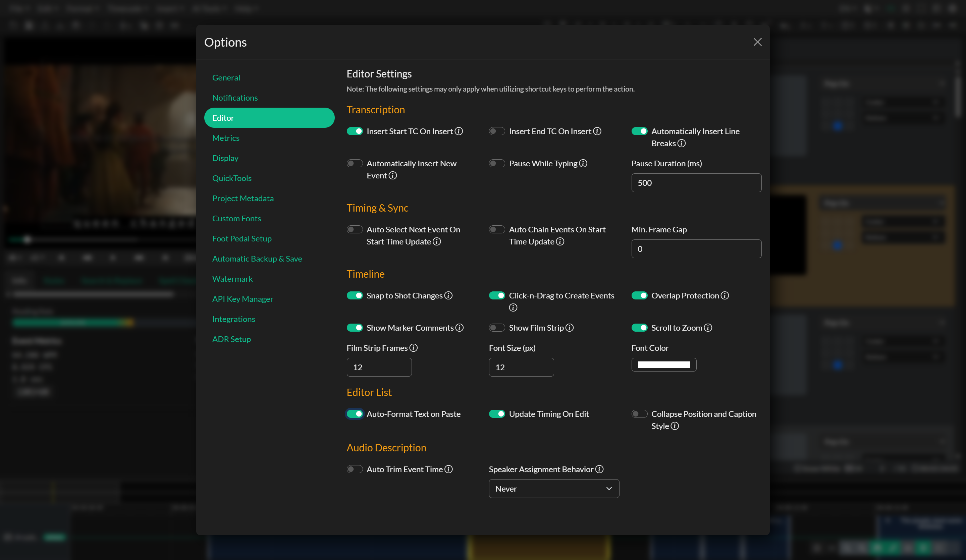Open info icon for Insert Start TC On Insert

click(x=459, y=131)
